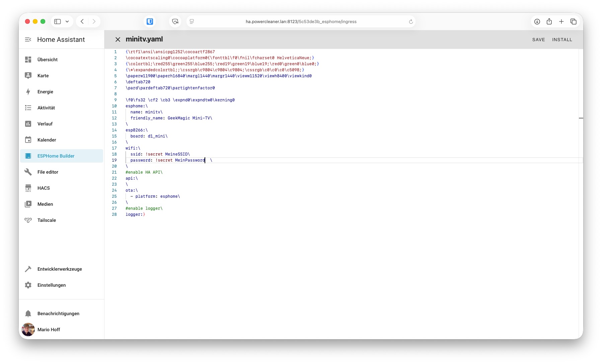Click the browser address bar URL

click(301, 21)
